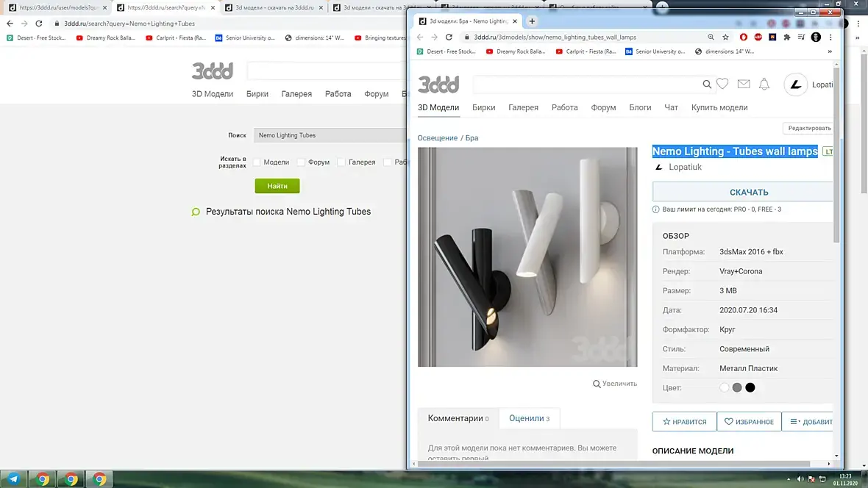Switch to 3D Модели menu in front window
Image resolution: width=868 pixels, height=488 pixels.
tap(438, 107)
